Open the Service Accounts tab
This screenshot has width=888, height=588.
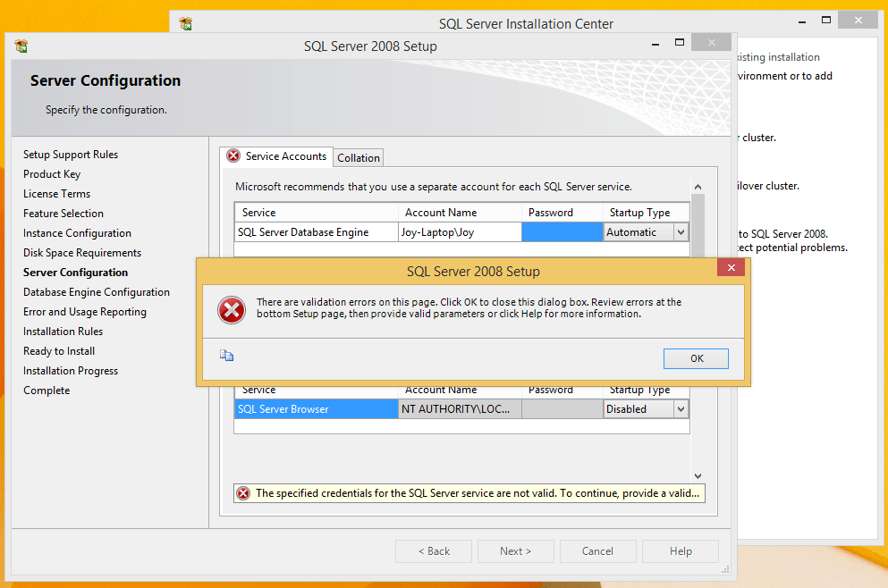coord(276,156)
